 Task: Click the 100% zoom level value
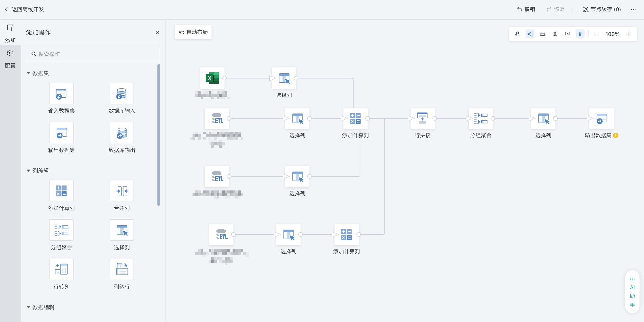point(612,34)
